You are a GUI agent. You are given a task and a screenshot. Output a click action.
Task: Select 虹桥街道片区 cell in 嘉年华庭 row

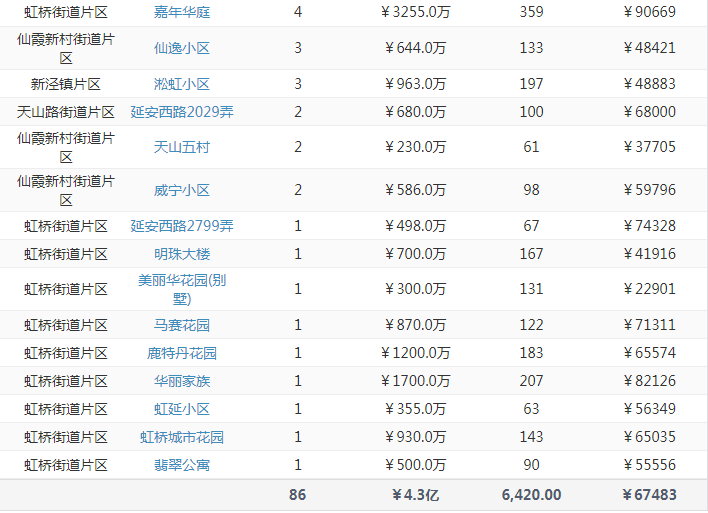[x=65, y=12]
